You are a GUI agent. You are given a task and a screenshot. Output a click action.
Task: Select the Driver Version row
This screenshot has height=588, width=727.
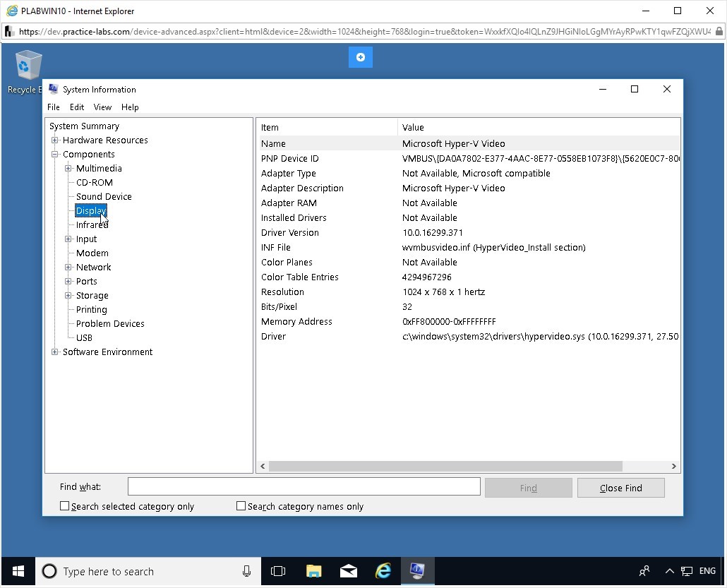click(468, 232)
